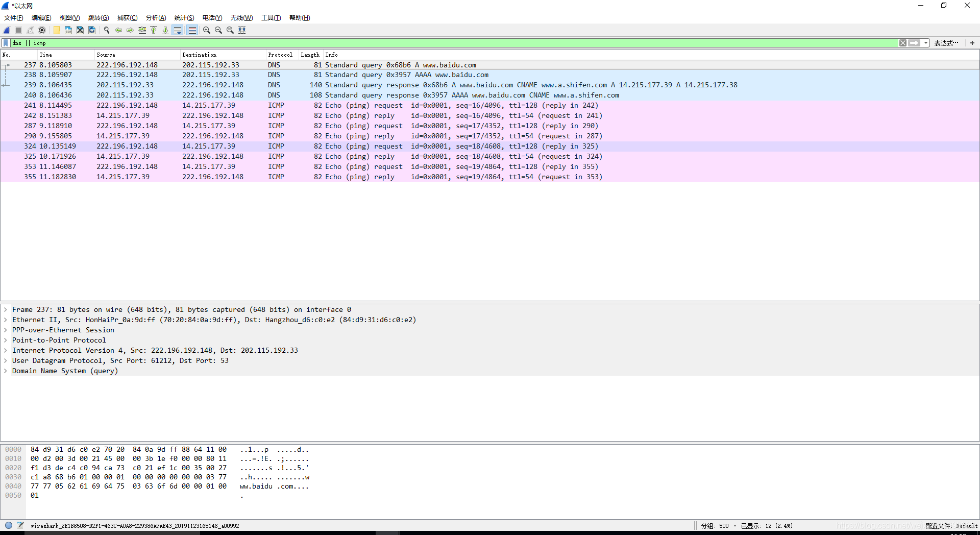This screenshot has height=535, width=980.
Task: Zoom in packet text
Action: 207,30
